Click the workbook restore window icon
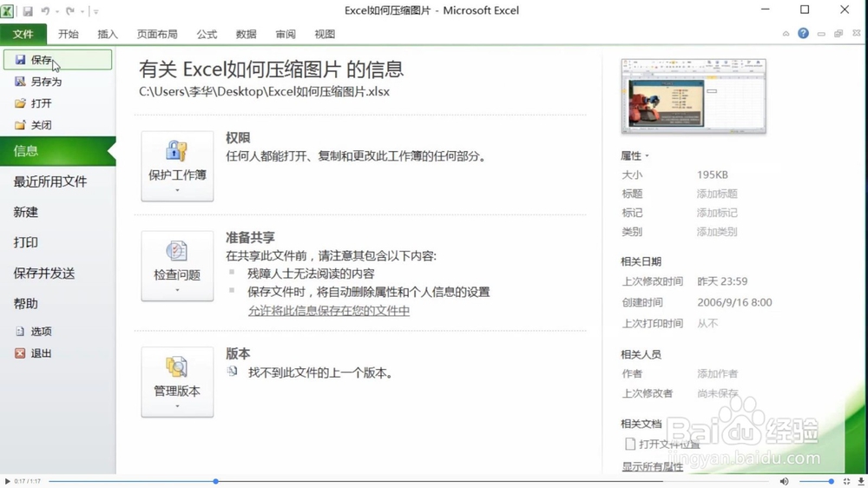This screenshot has width=868, height=488. 838,34
